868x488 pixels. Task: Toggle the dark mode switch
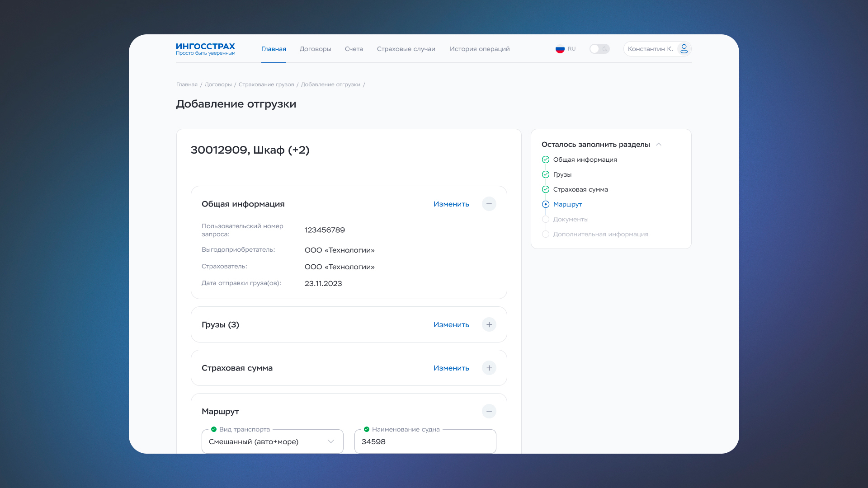(x=599, y=49)
